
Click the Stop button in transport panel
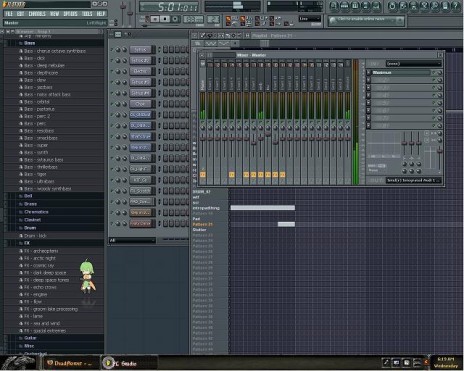pos(165,19)
